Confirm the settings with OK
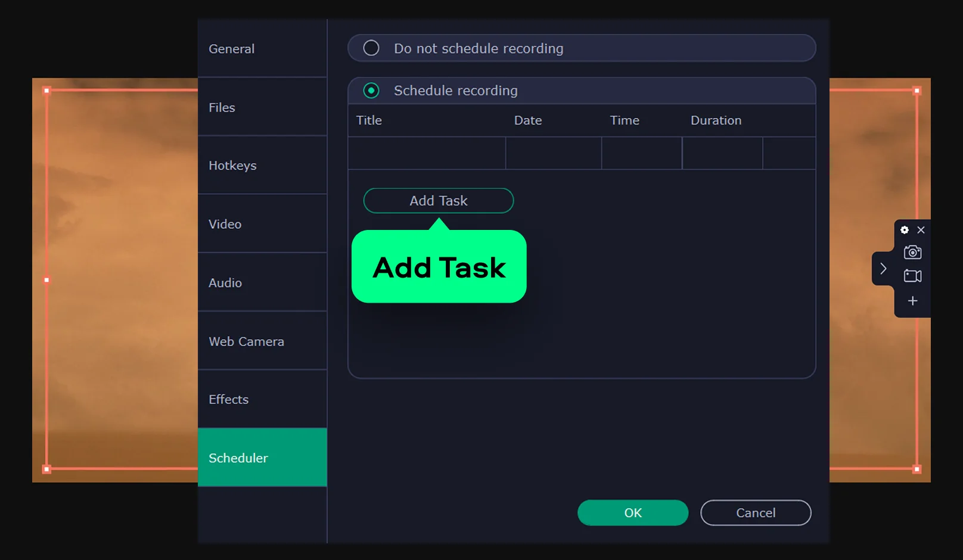Image resolution: width=963 pixels, height=560 pixels. (632, 512)
